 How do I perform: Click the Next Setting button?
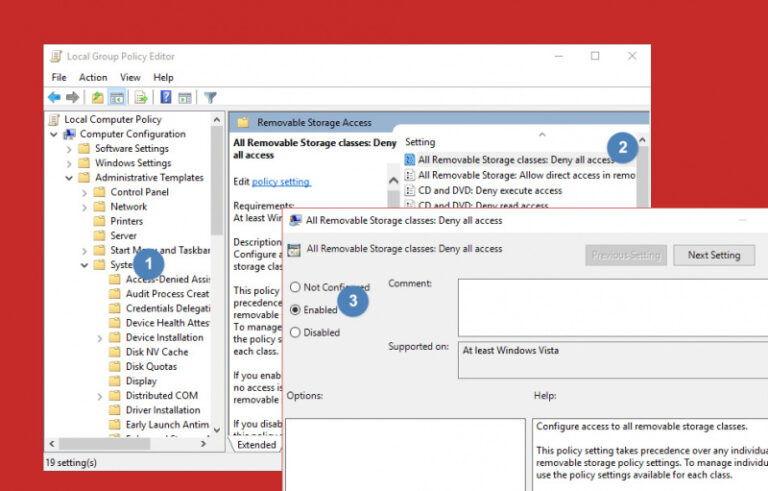713,255
